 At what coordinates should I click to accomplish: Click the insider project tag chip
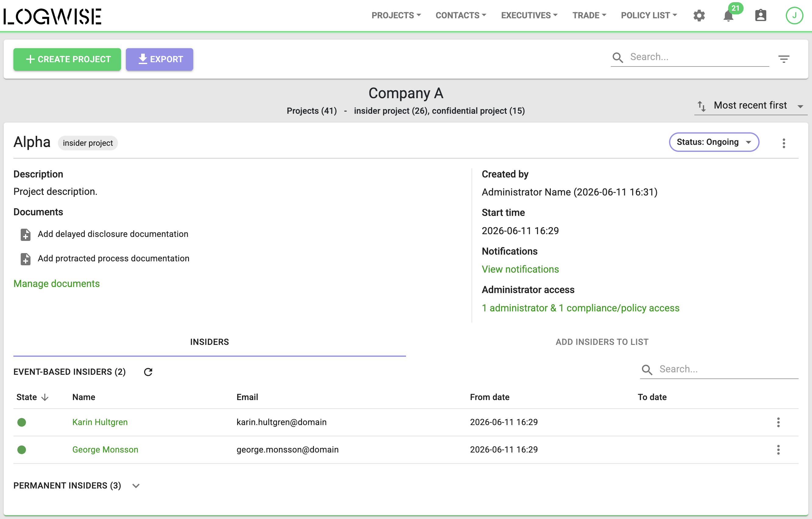(x=88, y=143)
